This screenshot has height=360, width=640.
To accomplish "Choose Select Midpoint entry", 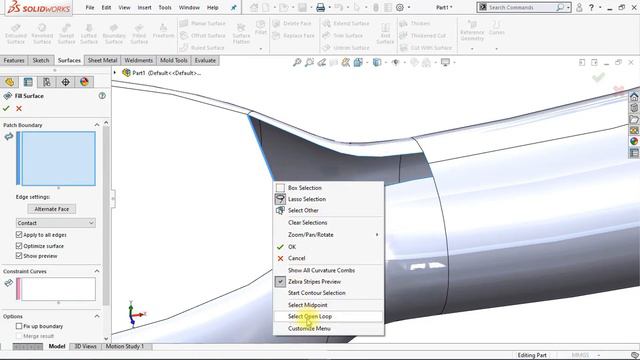I will (329, 305).
